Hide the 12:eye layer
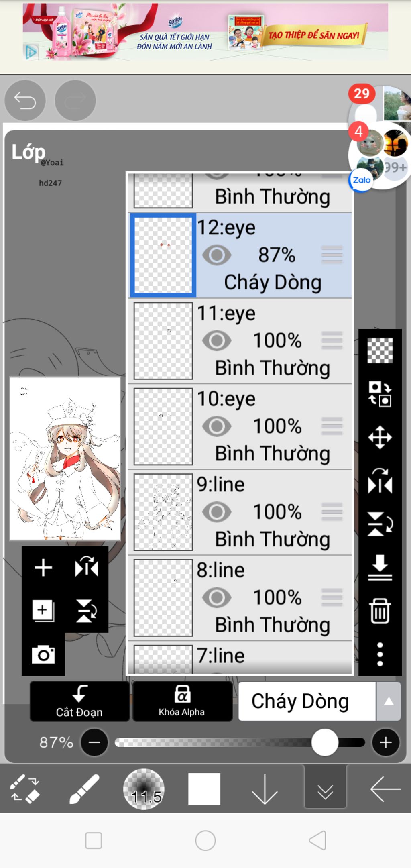 (217, 255)
